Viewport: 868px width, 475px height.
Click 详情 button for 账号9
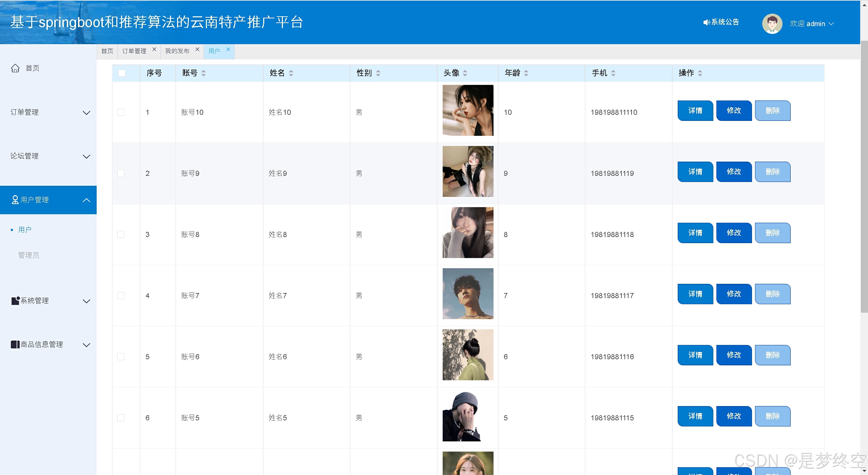pos(695,172)
